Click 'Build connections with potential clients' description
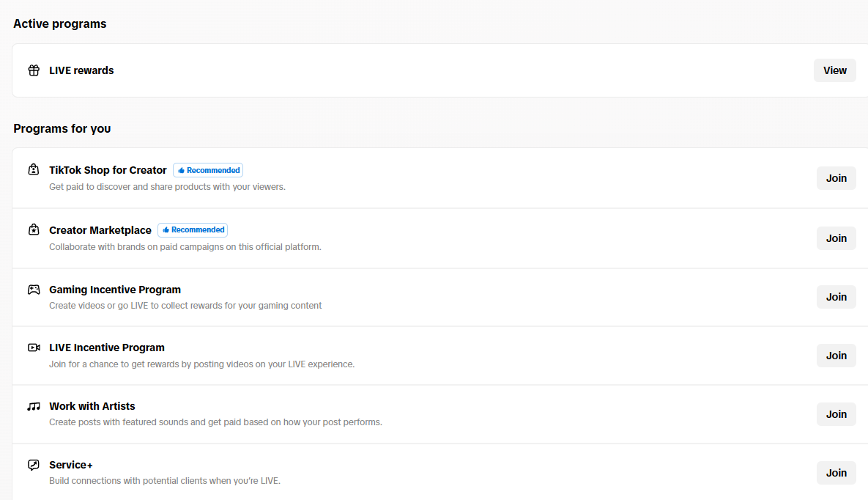The image size is (868, 500). click(x=164, y=481)
